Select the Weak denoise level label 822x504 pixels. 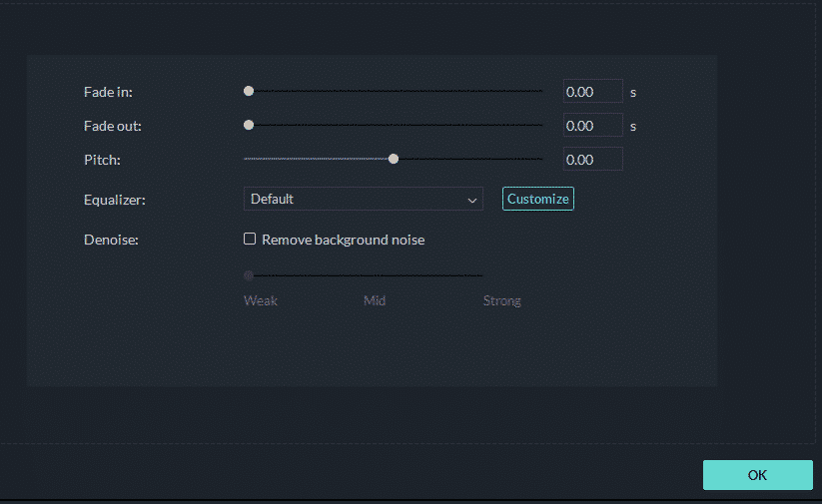[261, 300]
